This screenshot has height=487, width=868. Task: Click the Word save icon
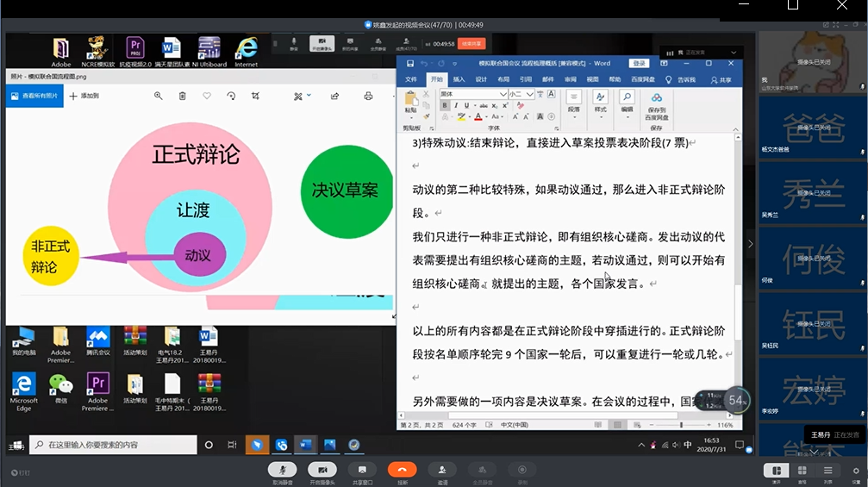pyautogui.click(x=409, y=64)
